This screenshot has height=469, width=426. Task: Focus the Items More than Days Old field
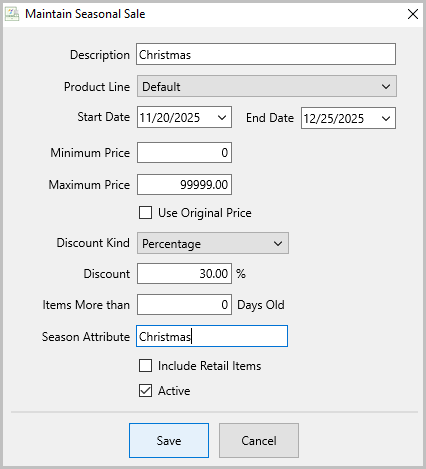tap(184, 305)
